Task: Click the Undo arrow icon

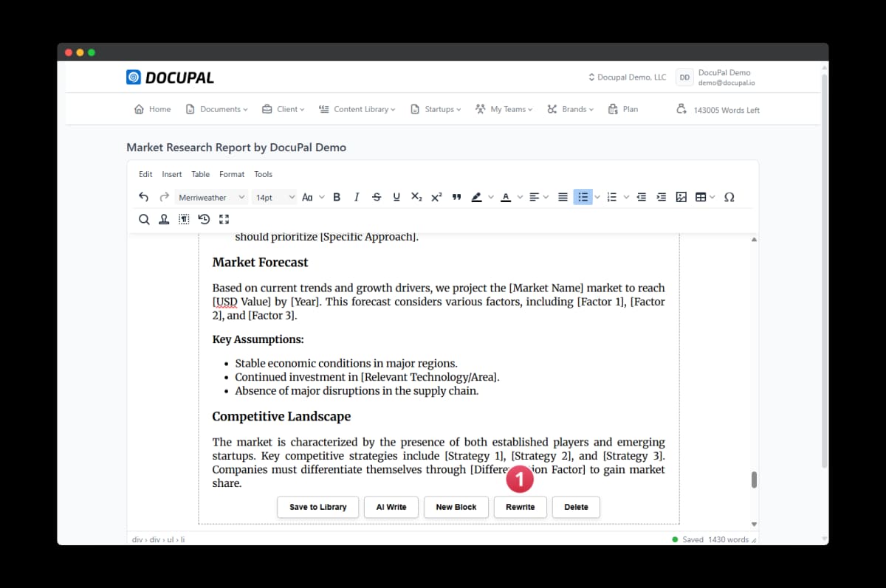Action: (144, 197)
